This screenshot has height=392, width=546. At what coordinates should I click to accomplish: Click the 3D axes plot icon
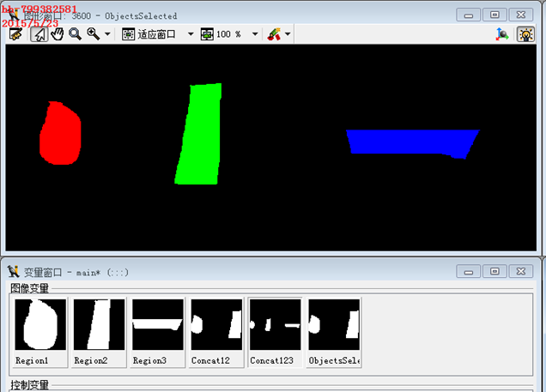pos(501,34)
